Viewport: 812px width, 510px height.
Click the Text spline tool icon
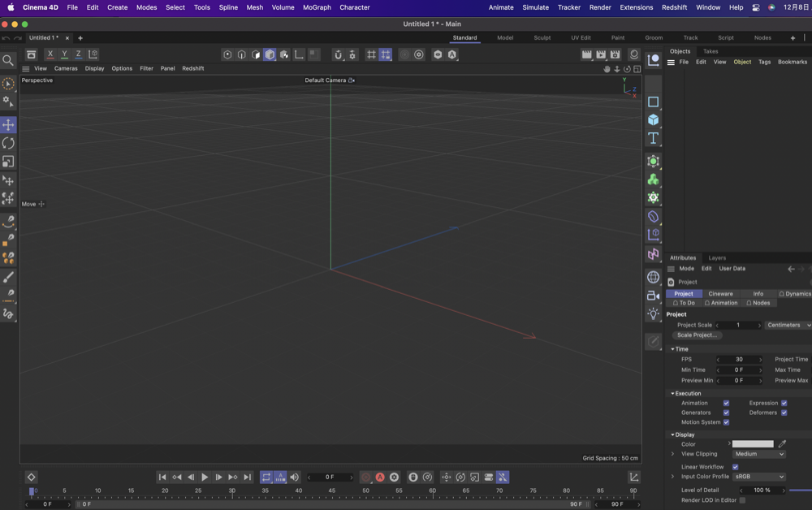point(653,138)
